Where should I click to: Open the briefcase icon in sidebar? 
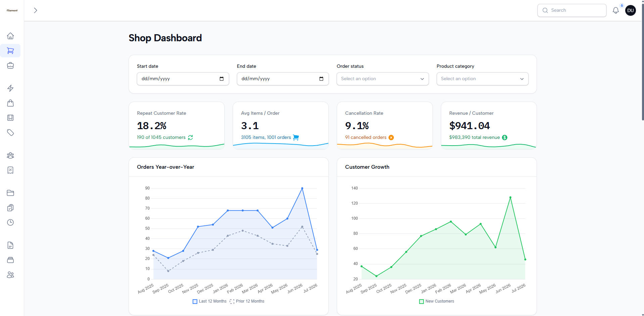[x=10, y=65]
